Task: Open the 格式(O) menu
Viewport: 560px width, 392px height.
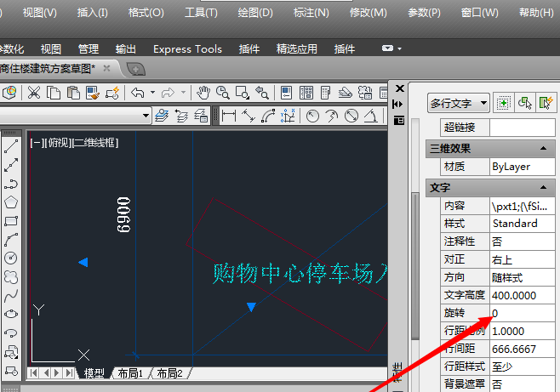Action: [146, 14]
